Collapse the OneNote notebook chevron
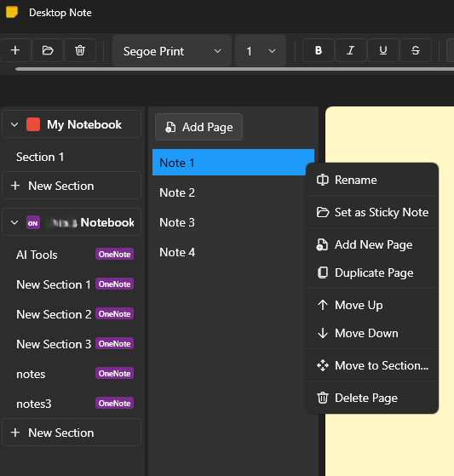 [14, 222]
